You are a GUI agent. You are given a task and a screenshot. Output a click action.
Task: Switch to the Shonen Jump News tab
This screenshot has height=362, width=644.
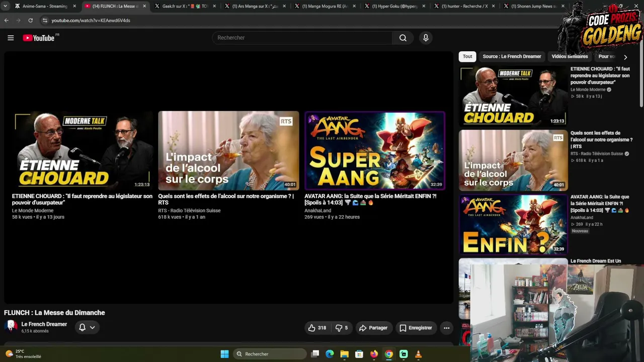pyautogui.click(x=534, y=6)
